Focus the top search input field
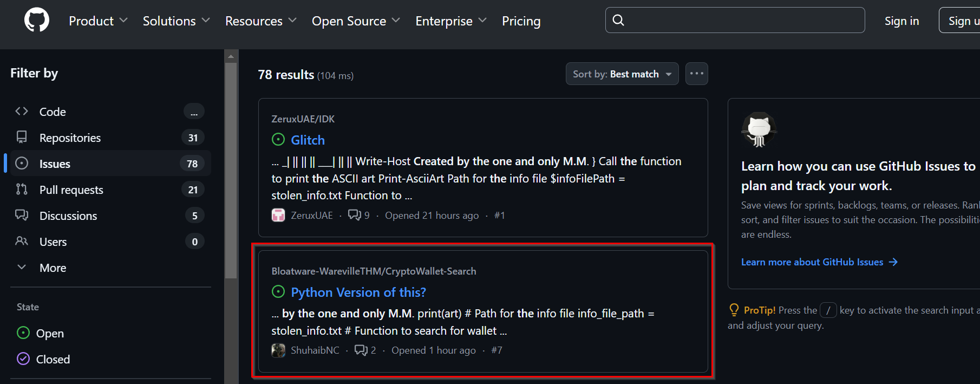980x384 pixels. [742, 21]
